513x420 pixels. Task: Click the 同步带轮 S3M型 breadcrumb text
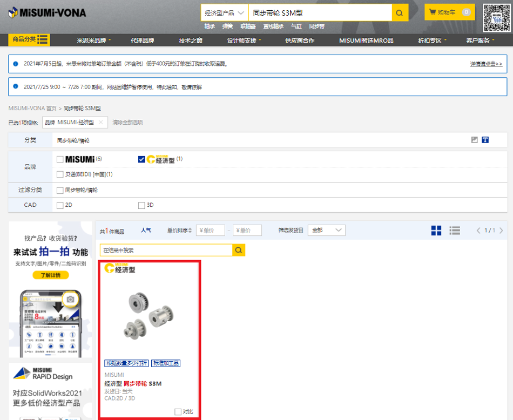(x=82, y=109)
